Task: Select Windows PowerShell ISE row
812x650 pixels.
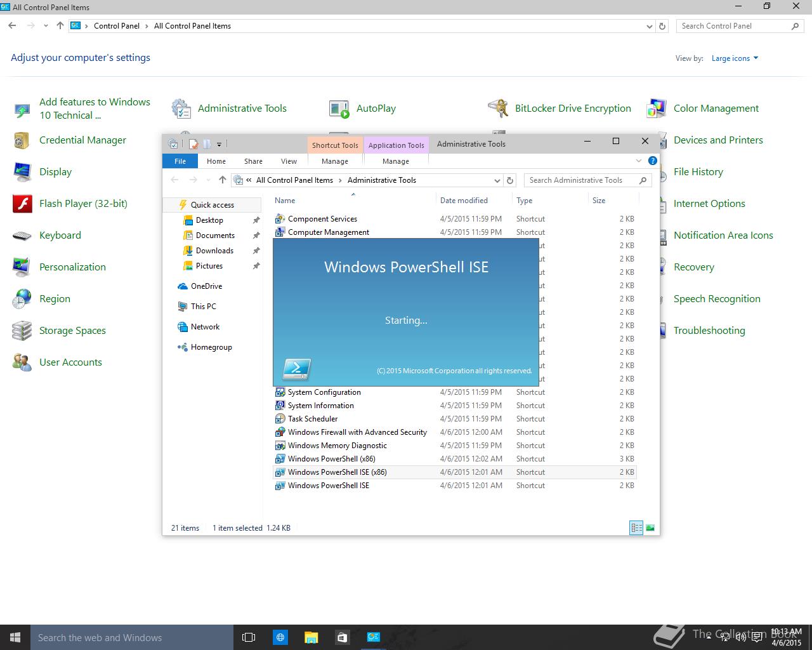Action: (454, 486)
